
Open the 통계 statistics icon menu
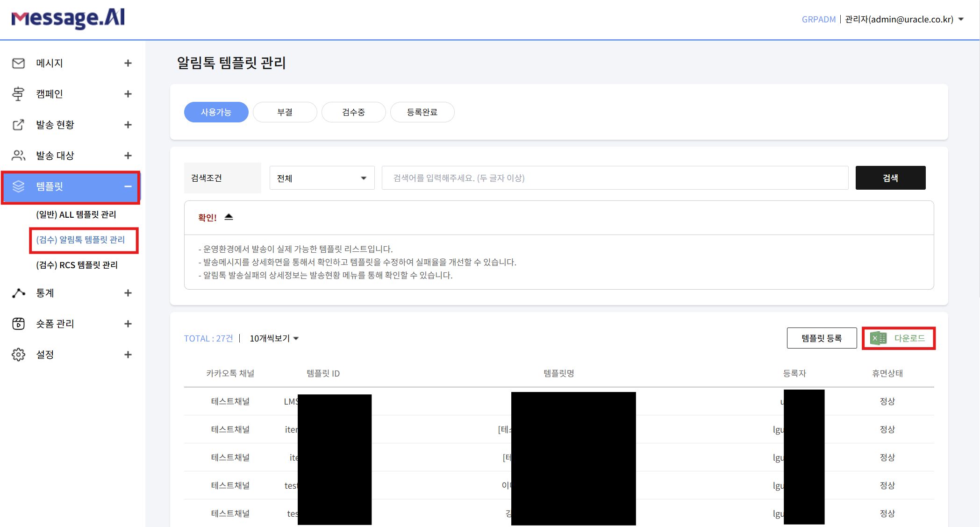point(18,293)
